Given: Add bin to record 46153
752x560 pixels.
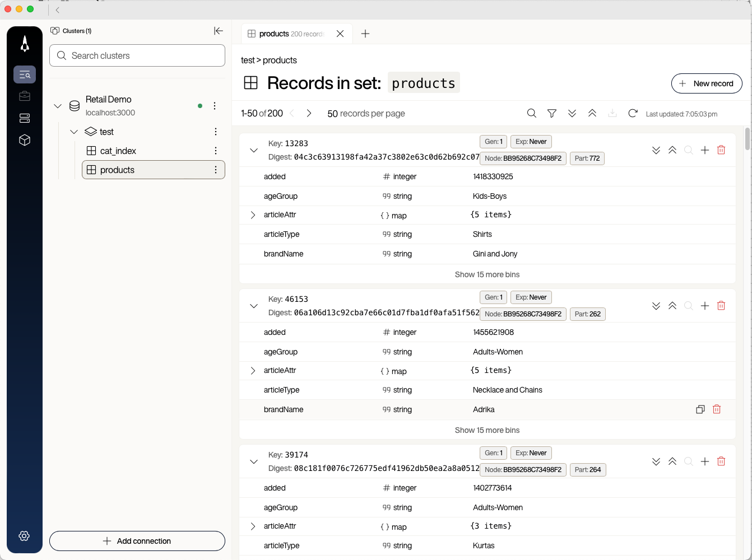Looking at the screenshot, I should [x=705, y=306].
